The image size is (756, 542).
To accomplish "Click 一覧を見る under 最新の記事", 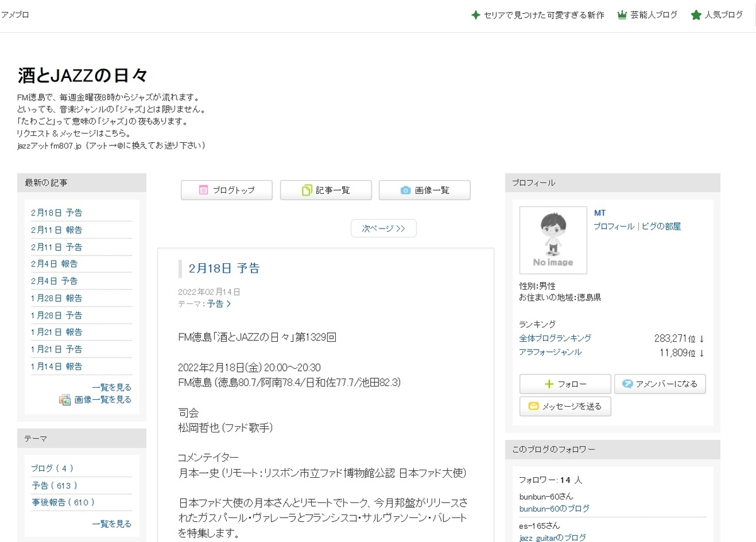I will (112, 387).
